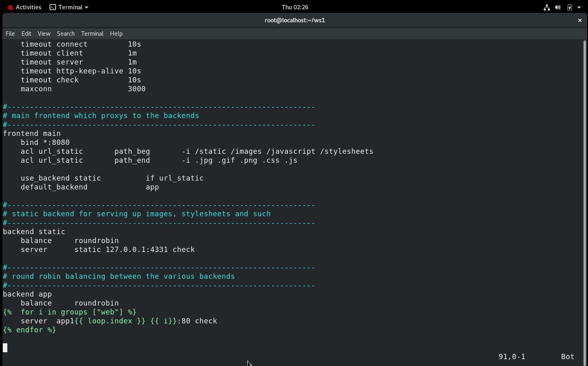This screenshot has height=366, width=588.
Task: Click the maxconn value 3000
Action: [136, 89]
